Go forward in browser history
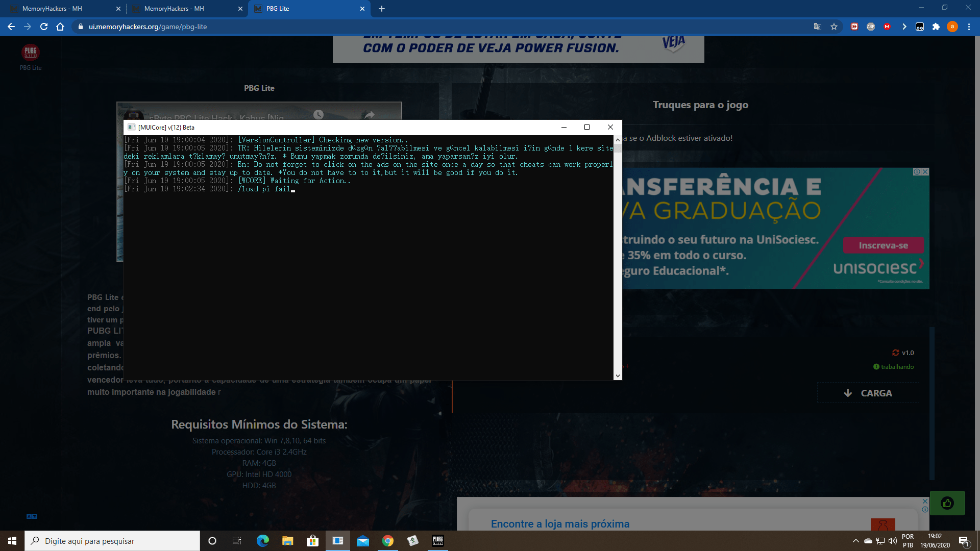The height and width of the screenshot is (551, 980). pos(28,27)
